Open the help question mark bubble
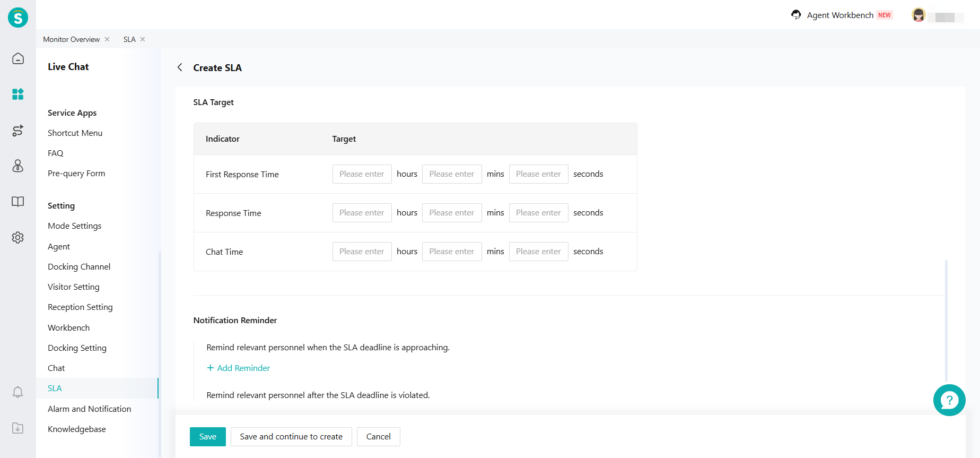Image resolution: width=980 pixels, height=458 pixels. (x=949, y=400)
